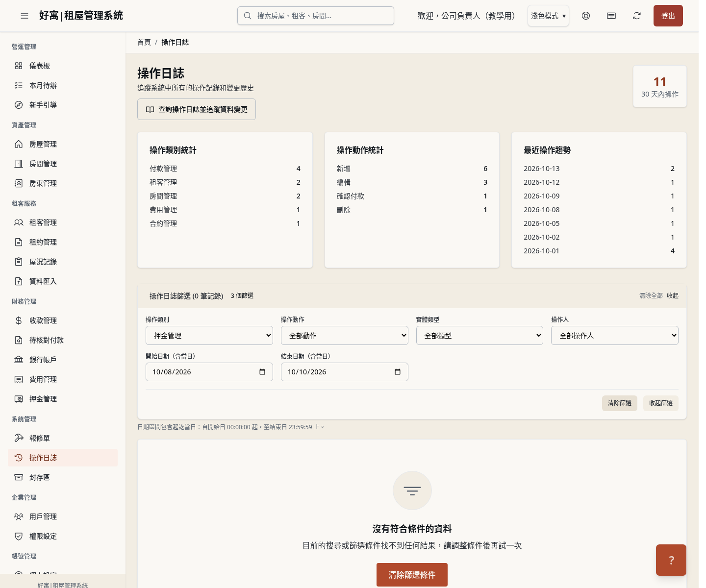Screen dimensions: 706x588
Task: Expand the 操作動作 dropdown
Action: (x=345, y=336)
